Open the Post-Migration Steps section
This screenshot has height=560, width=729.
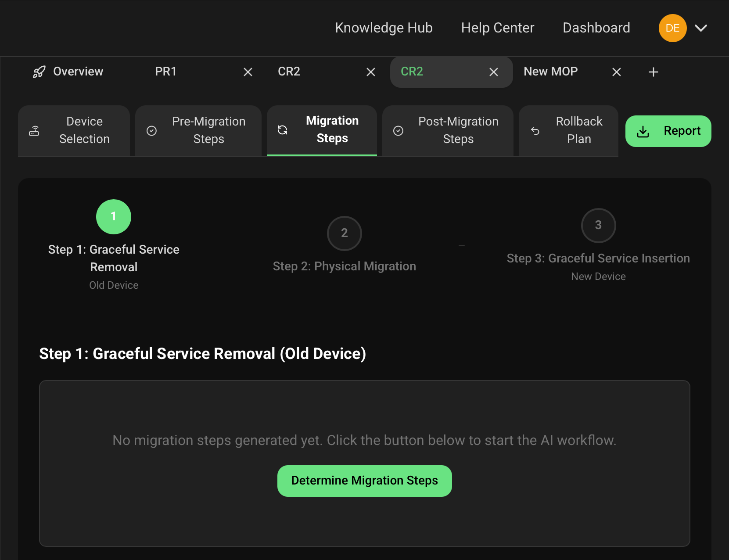(x=448, y=131)
